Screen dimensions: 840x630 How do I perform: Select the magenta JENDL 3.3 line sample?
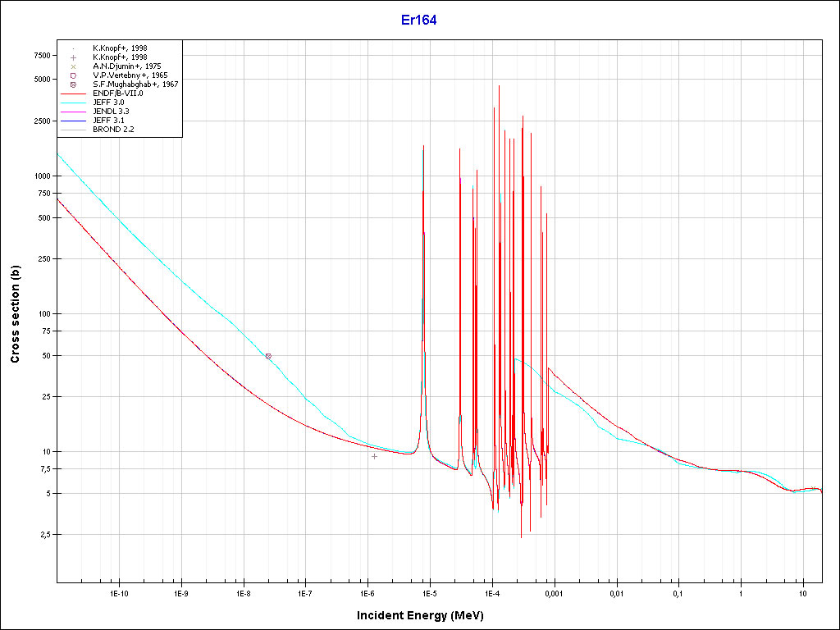tap(74, 112)
